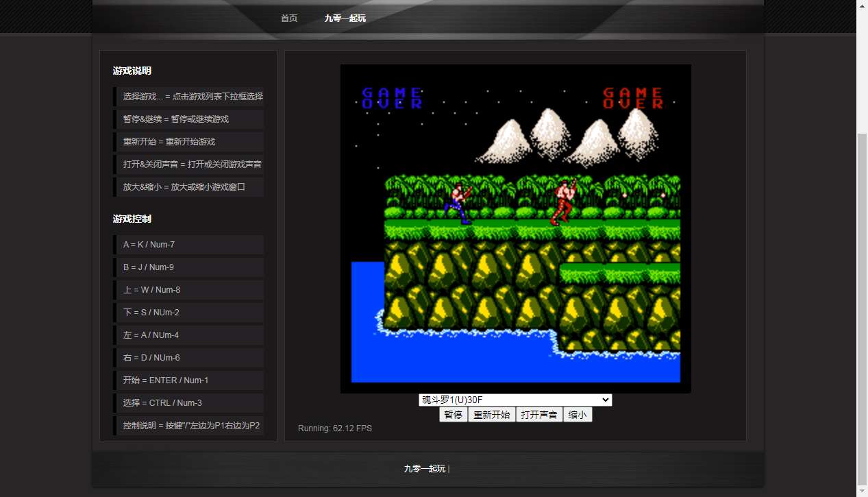The image size is (868, 497).
Task: Click the 上 = W / Num-8 row
Action: tap(188, 290)
